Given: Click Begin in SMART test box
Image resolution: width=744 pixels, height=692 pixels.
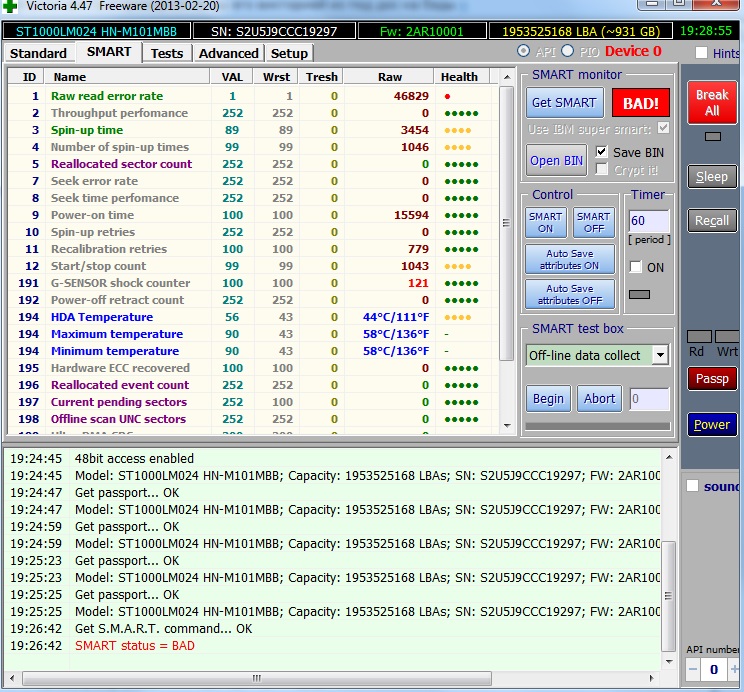Looking at the screenshot, I should point(548,398).
